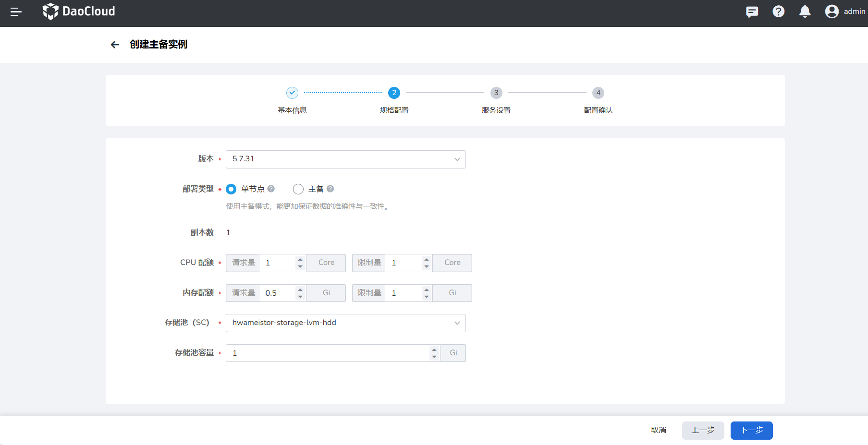Open the 存储池 (SC) storage class dropdown
This screenshot has height=445, width=868.
(x=345, y=323)
